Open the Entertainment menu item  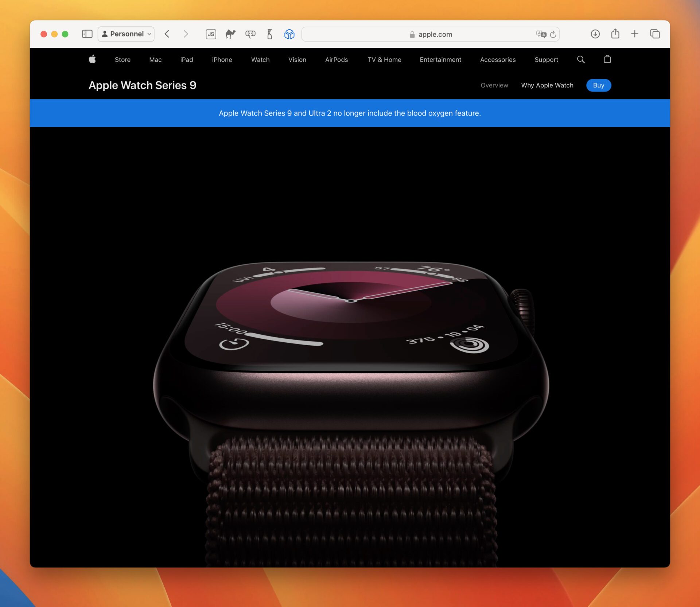(440, 59)
